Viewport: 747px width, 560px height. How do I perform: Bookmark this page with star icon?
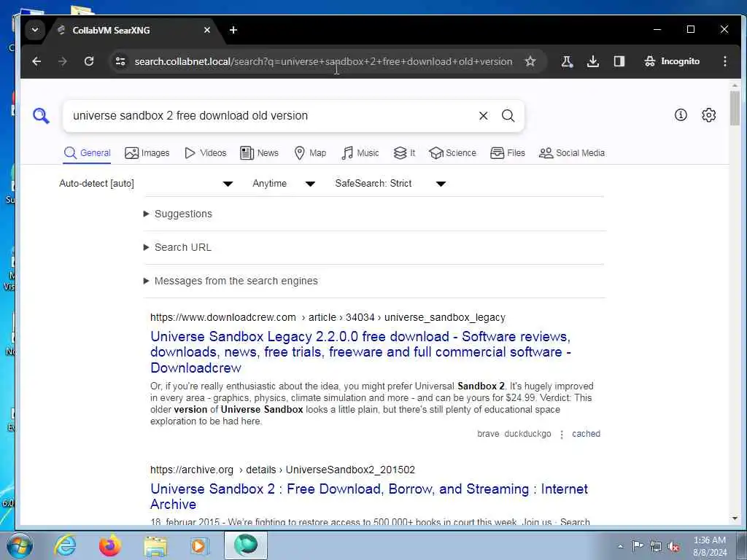pyautogui.click(x=530, y=61)
